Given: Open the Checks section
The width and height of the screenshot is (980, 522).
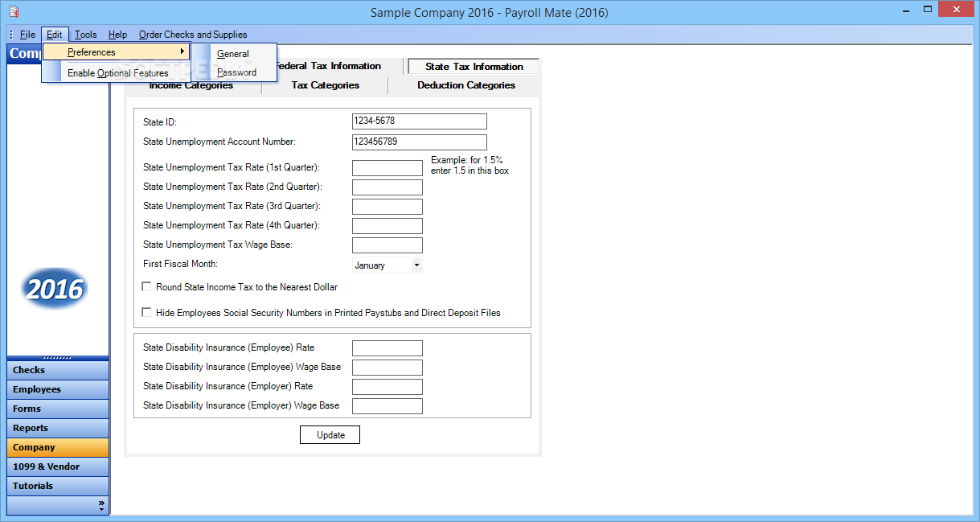Looking at the screenshot, I should coord(58,370).
